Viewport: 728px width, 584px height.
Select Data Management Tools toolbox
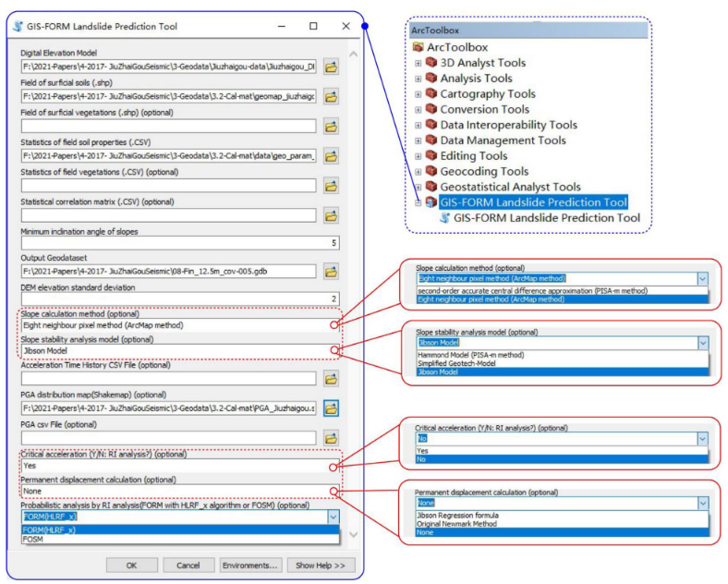click(x=503, y=140)
